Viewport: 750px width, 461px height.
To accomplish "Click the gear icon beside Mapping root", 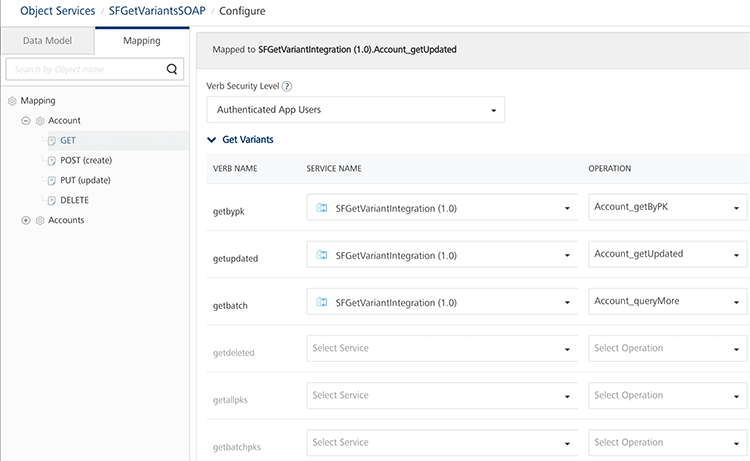I will pos(12,101).
